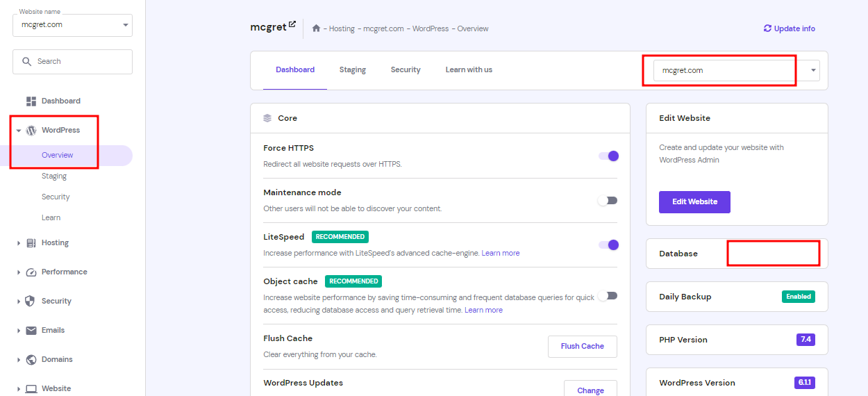Toggle the Force HTTPS switch
The height and width of the screenshot is (396, 868).
pos(608,156)
